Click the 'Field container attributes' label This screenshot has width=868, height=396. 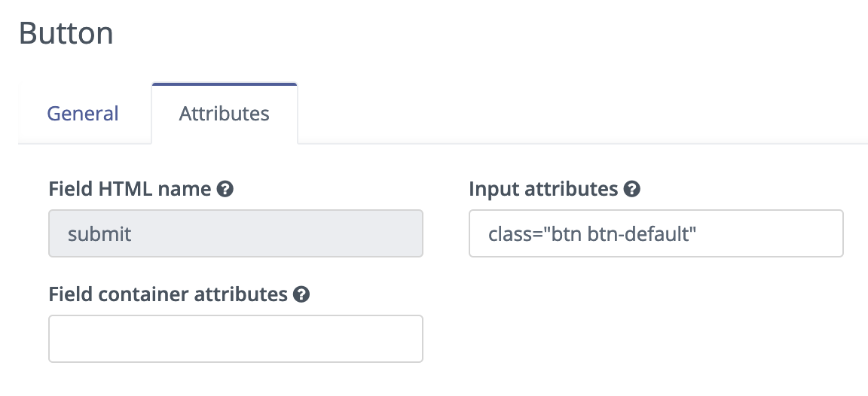(x=168, y=294)
